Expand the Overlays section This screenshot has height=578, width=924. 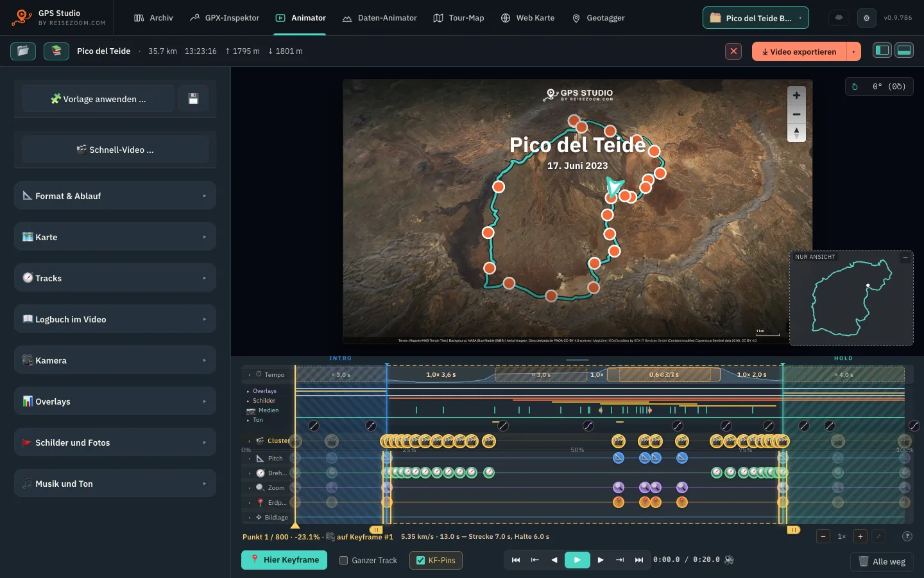click(115, 401)
